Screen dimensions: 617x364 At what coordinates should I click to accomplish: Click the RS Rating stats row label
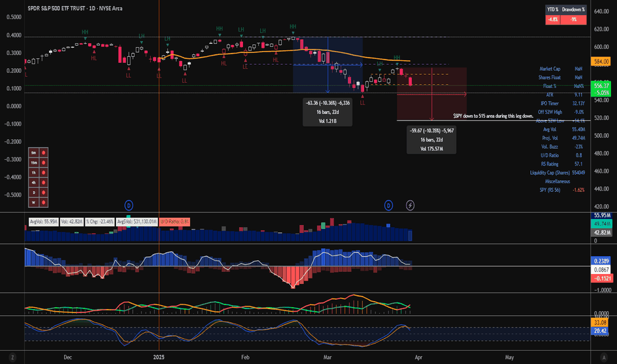[549, 164]
